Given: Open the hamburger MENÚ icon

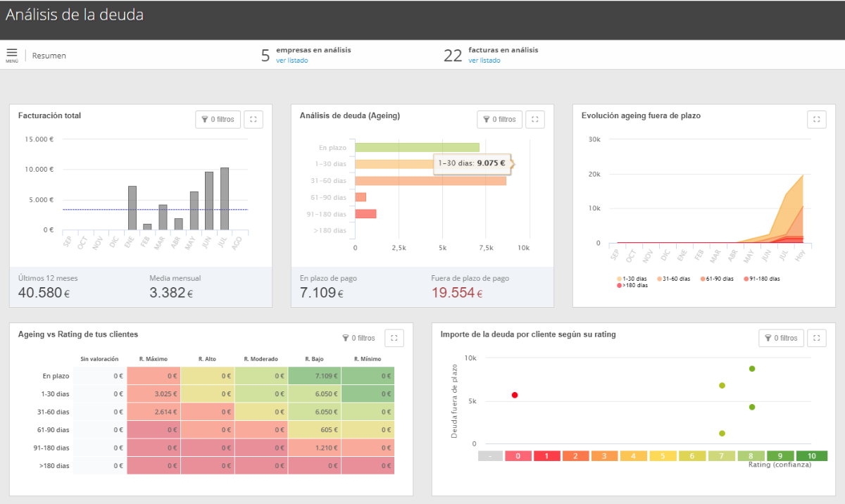Looking at the screenshot, I should 12,55.
